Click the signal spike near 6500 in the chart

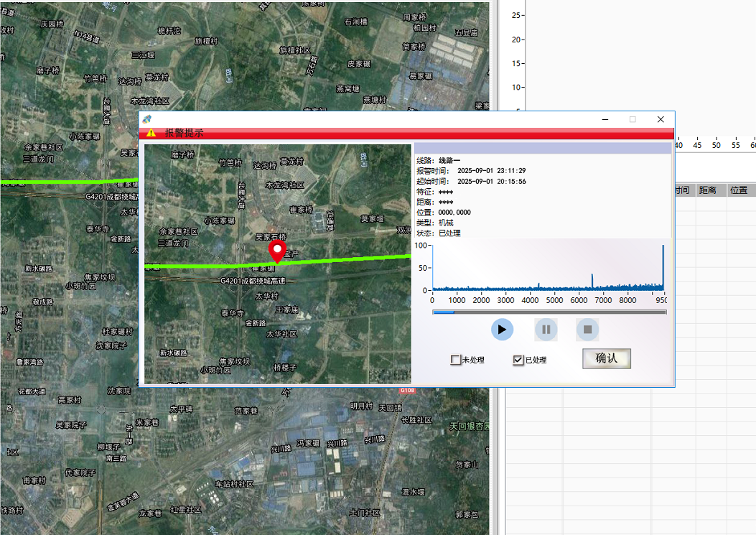(x=592, y=282)
